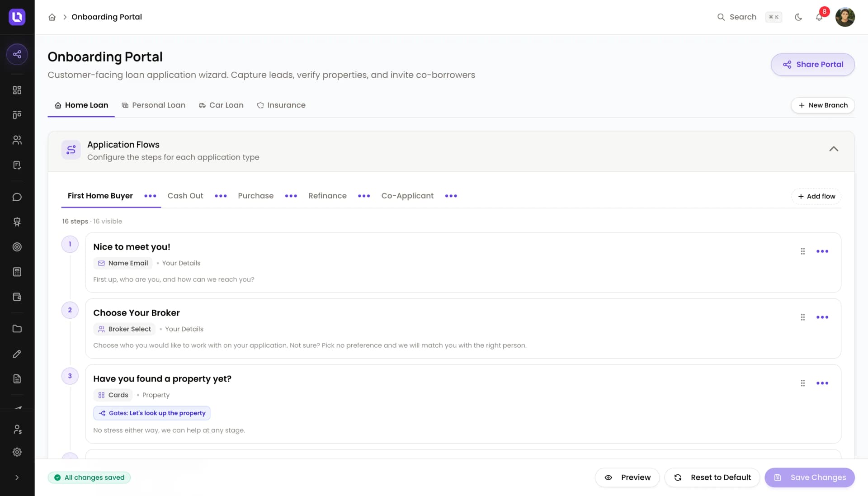This screenshot has height=496, width=868.
Task: Open more options for Choose Your Broker step
Action: coord(822,317)
